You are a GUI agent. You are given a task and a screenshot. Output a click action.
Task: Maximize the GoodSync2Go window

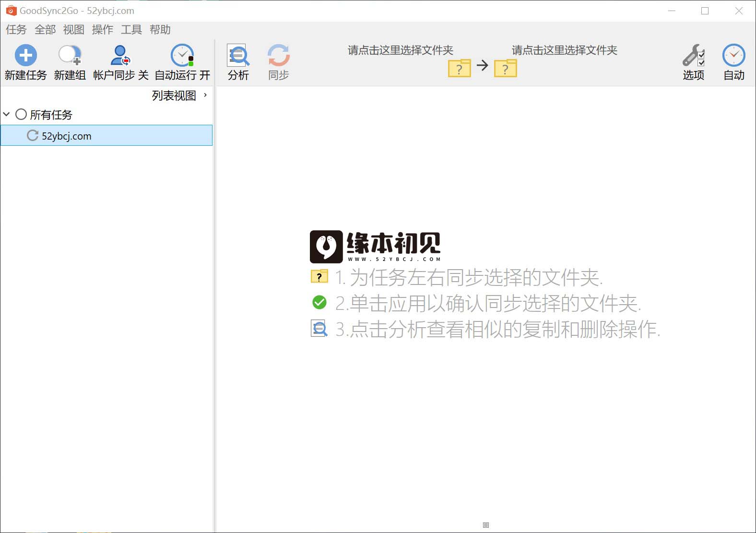point(705,11)
